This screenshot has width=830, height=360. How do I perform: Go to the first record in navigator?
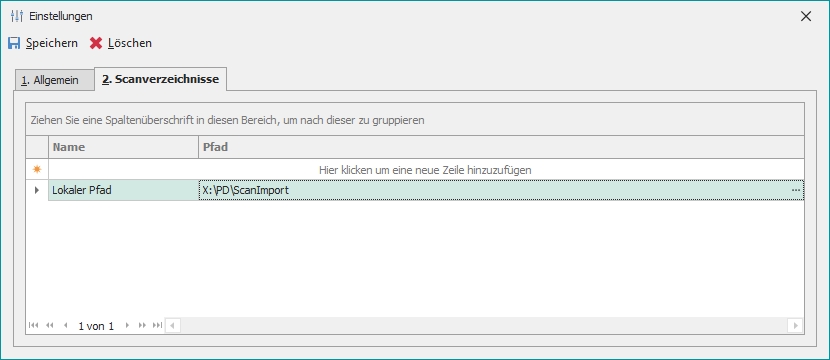pyautogui.click(x=33, y=326)
